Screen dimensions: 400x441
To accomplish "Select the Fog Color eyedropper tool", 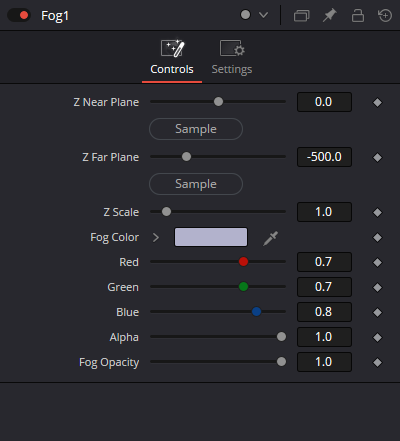I will [270, 238].
